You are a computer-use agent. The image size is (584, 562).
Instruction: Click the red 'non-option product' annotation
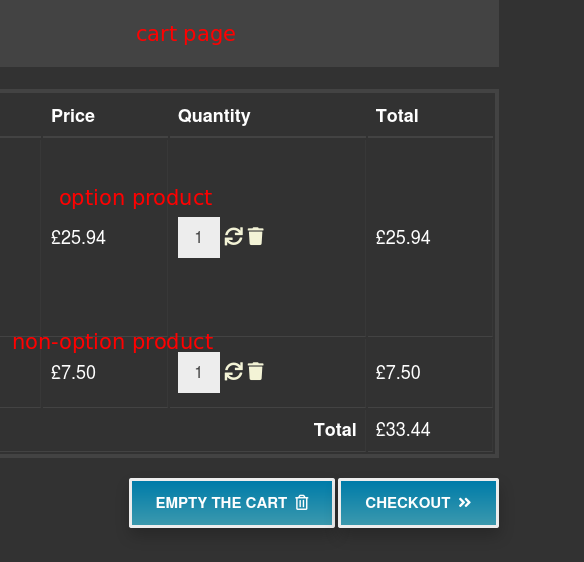[113, 342]
